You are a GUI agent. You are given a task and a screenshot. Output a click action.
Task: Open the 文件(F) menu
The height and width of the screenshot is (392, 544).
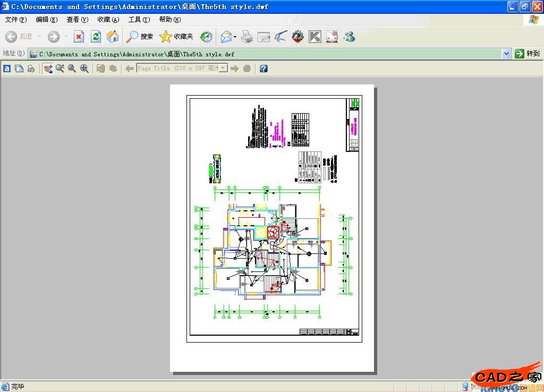click(x=15, y=20)
